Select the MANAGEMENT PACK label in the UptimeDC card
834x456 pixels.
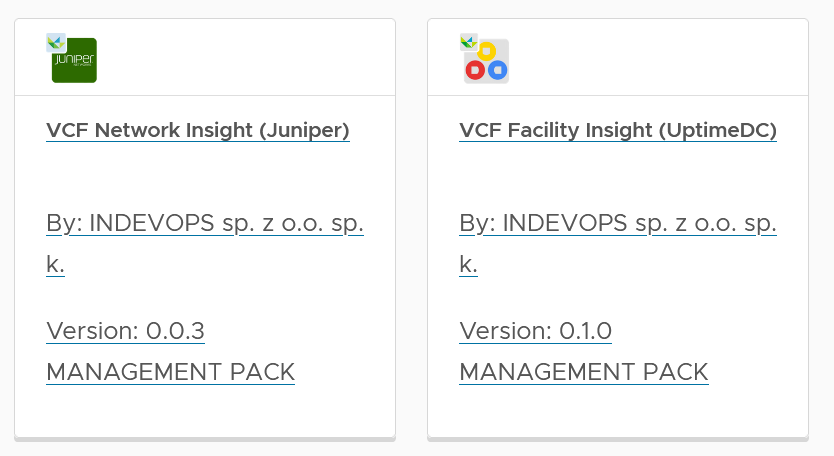click(584, 372)
